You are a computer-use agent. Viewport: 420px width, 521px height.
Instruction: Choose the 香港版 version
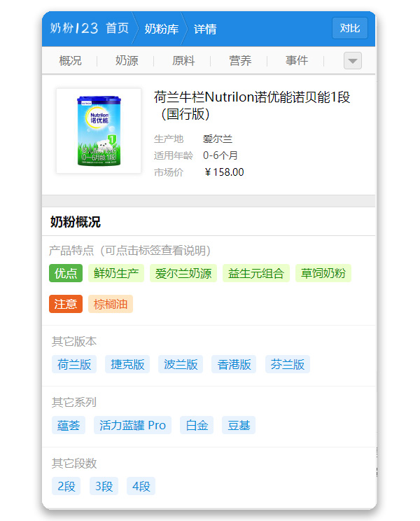click(234, 364)
